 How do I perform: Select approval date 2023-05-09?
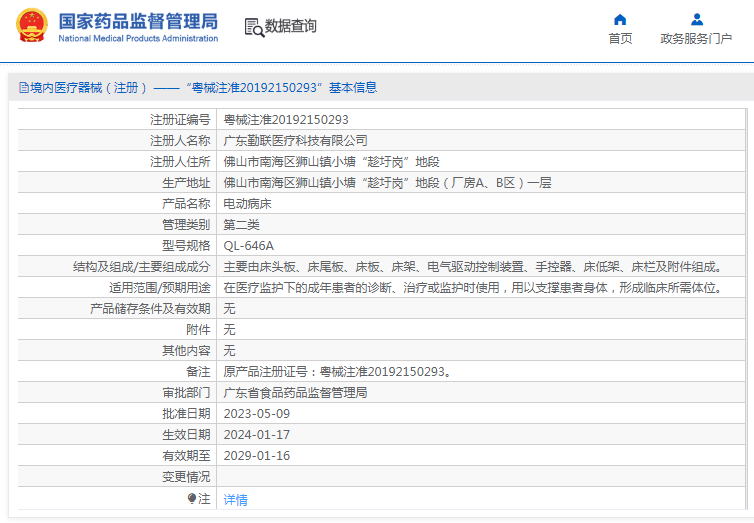tap(257, 414)
